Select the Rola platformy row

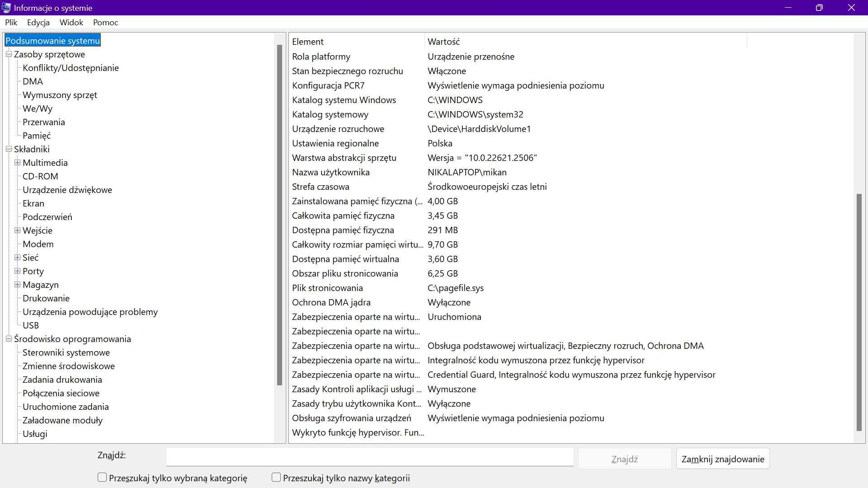tap(518, 56)
